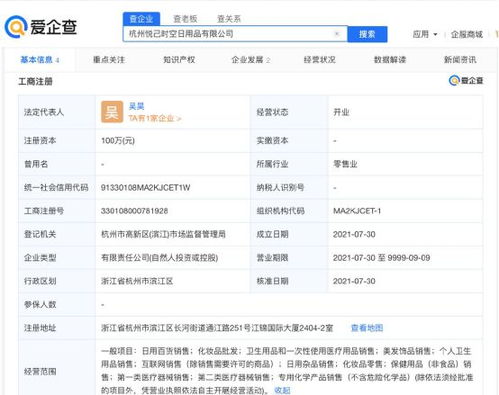Click the 纳税人识别号 label cell
This screenshot has width=499, height=395.
tap(289, 188)
